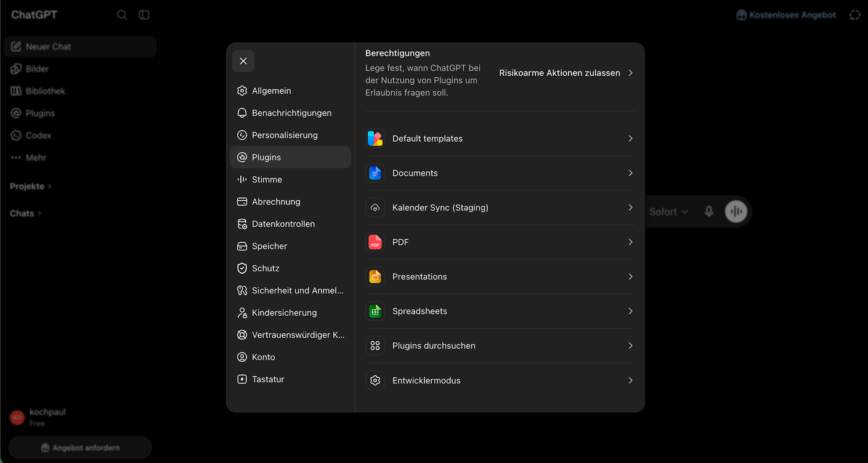Screen dimensions: 868x463
Task: Switch to Personalisierung settings tab
Action: (x=290, y=135)
